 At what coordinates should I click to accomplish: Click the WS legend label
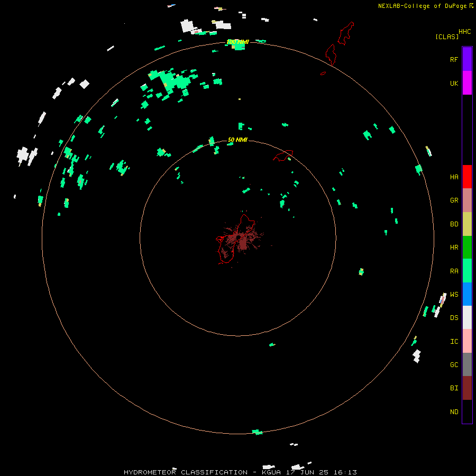coord(454,295)
